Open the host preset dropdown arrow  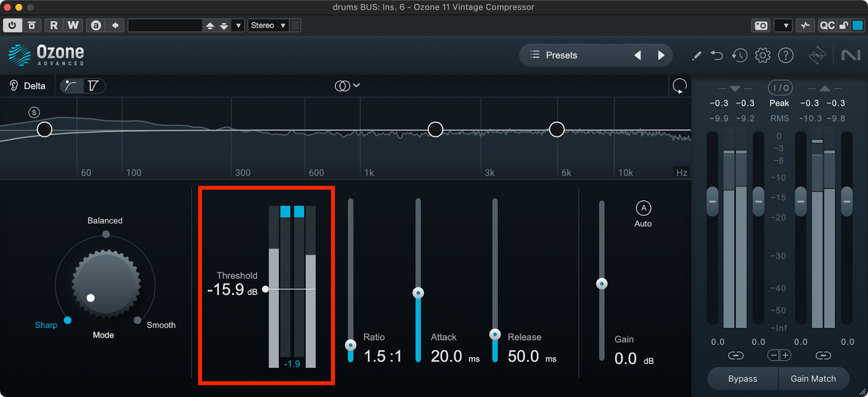(x=238, y=25)
